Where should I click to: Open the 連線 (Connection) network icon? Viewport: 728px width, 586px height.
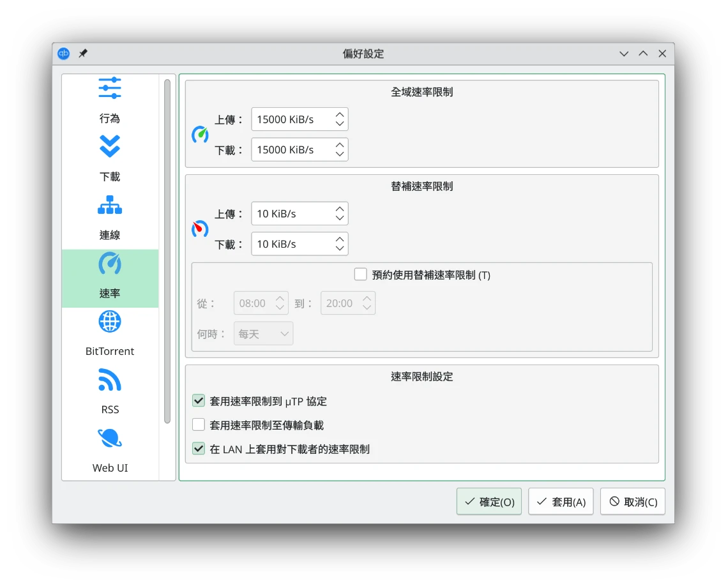tap(110, 205)
